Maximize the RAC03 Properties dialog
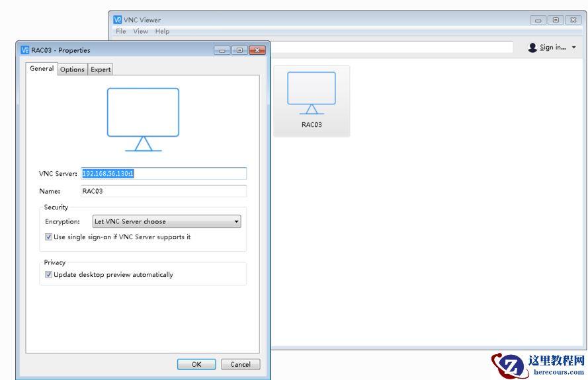Screen dimensions: 588x380 click(x=239, y=50)
